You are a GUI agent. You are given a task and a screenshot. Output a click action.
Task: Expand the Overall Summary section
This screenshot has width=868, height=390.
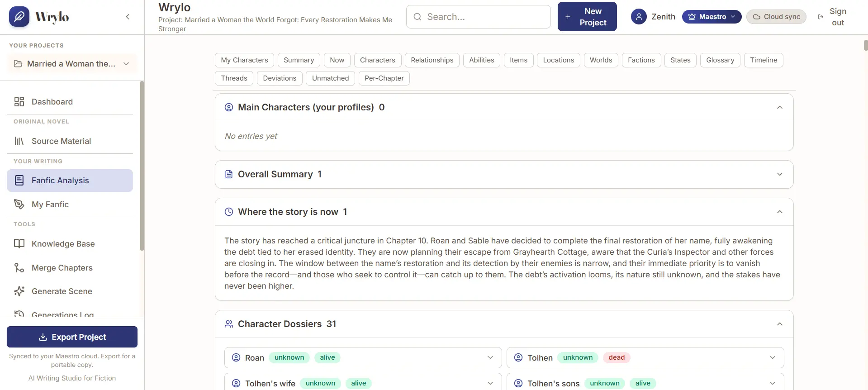(x=780, y=174)
